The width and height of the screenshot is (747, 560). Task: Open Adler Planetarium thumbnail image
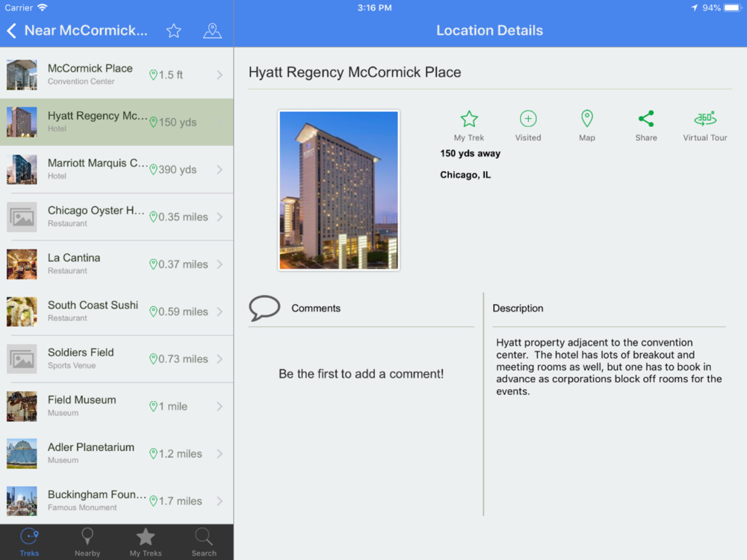[22, 454]
